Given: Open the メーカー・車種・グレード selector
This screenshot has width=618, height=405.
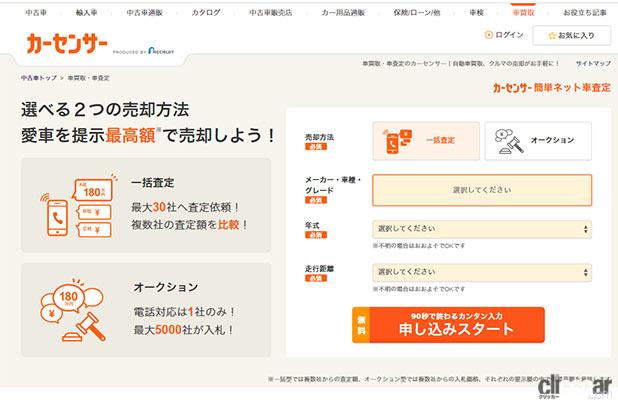Looking at the screenshot, I should 481,189.
